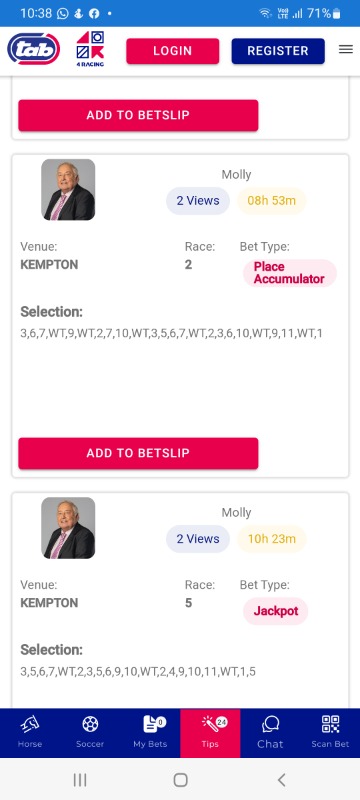This screenshot has width=360, height=800.
Task: Open the hamburger menu icon
Action: click(346, 49)
